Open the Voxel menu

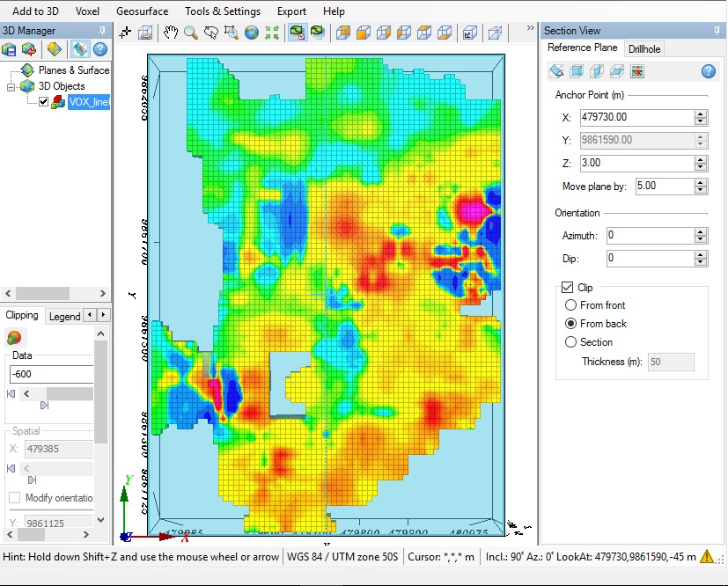click(85, 11)
